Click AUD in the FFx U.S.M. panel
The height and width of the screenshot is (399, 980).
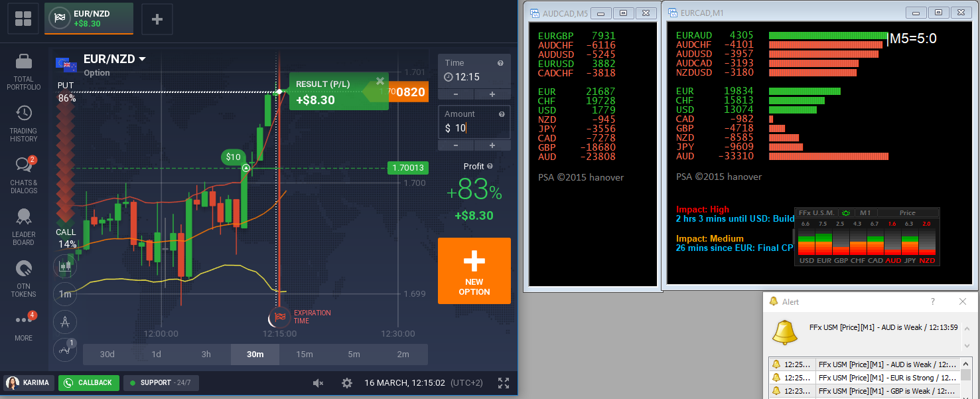click(x=893, y=261)
